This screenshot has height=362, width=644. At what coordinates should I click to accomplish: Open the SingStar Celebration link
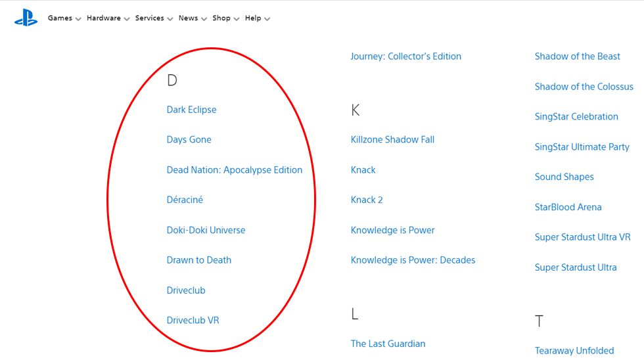click(x=576, y=116)
